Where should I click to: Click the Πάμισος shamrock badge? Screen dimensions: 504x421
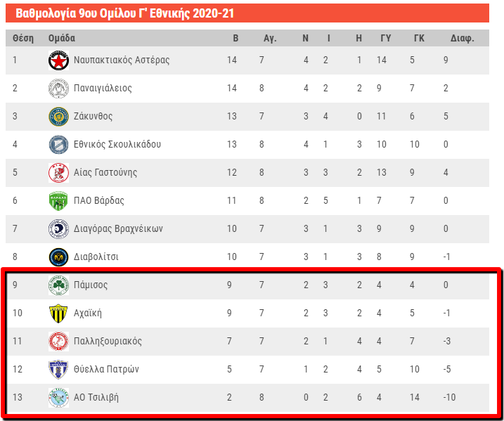pyautogui.click(x=58, y=285)
